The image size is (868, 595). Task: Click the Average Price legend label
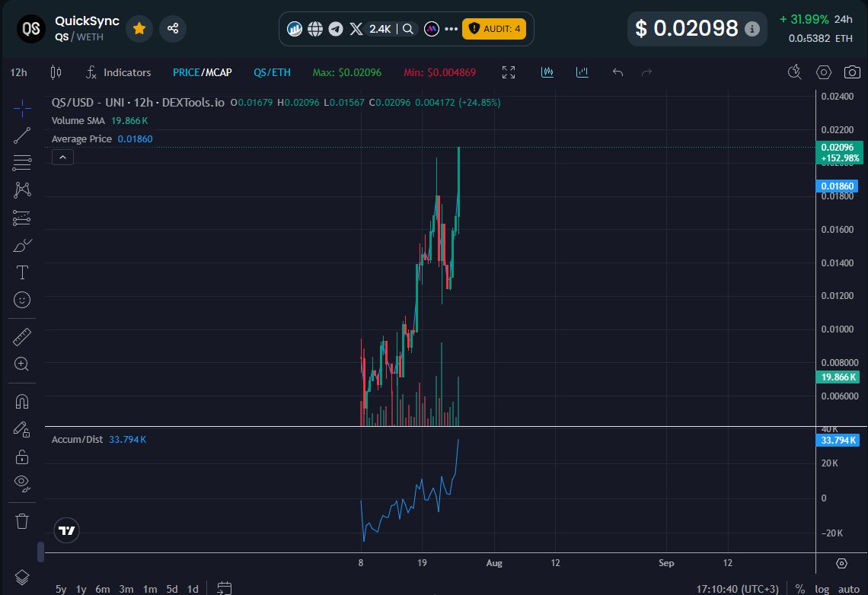tap(81, 138)
